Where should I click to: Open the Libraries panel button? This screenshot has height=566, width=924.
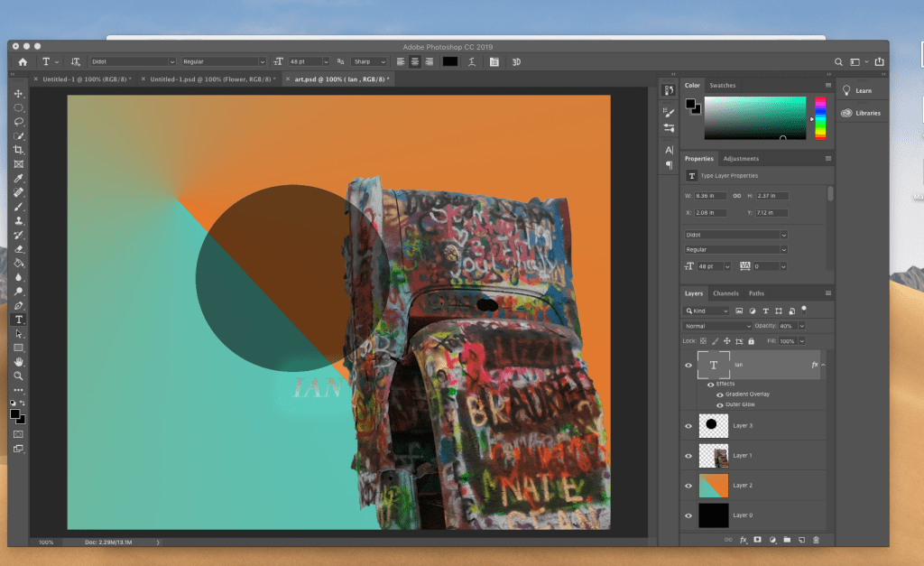click(862, 113)
